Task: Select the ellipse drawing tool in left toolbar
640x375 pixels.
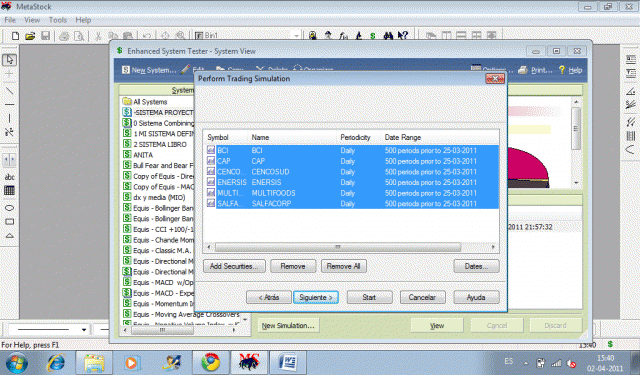Action: pos(9,208)
